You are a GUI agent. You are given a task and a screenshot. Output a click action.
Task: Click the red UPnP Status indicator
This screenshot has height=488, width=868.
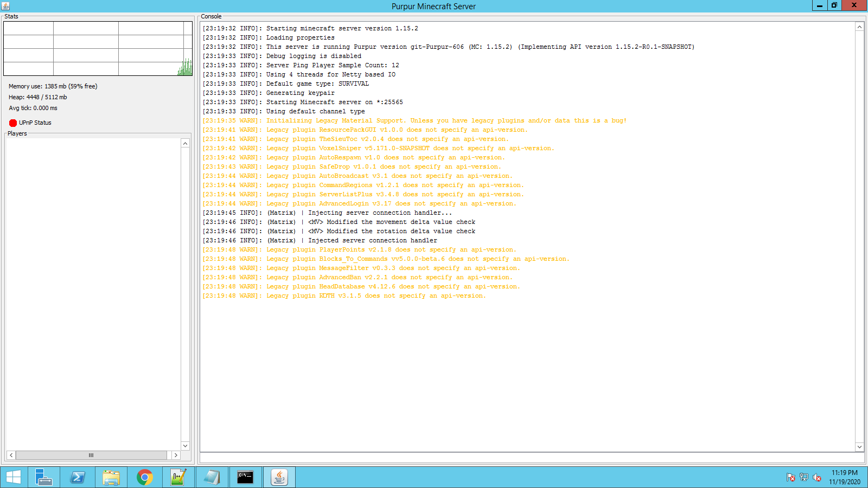pos(13,123)
